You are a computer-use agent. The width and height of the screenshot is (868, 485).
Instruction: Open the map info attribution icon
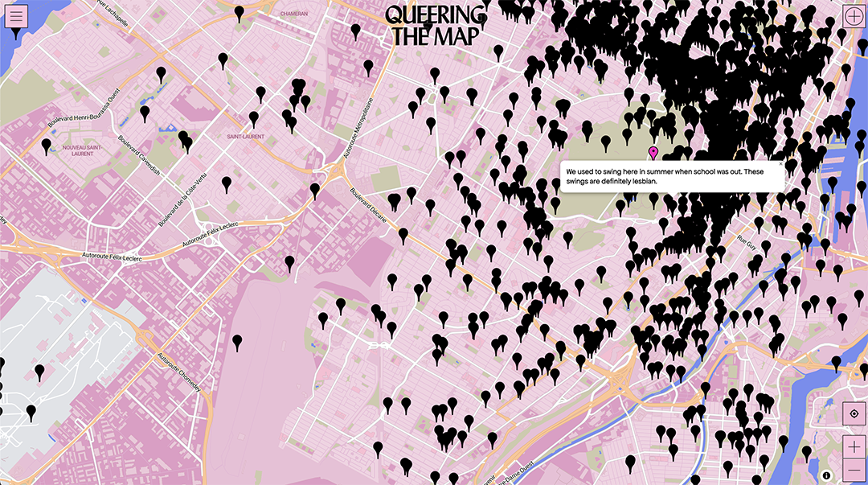[826, 475]
